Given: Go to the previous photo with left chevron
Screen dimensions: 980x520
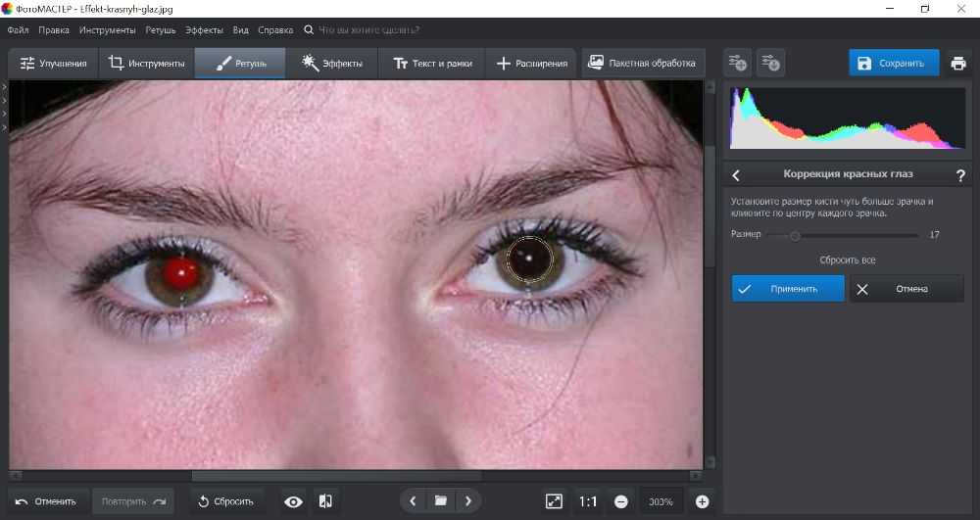Looking at the screenshot, I should pos(413,501).
